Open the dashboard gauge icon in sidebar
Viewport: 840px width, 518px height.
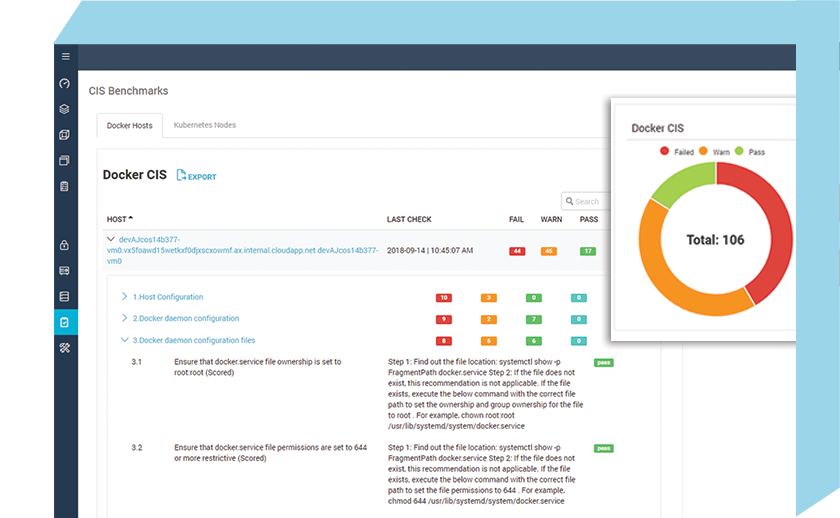tap(64, 84)
